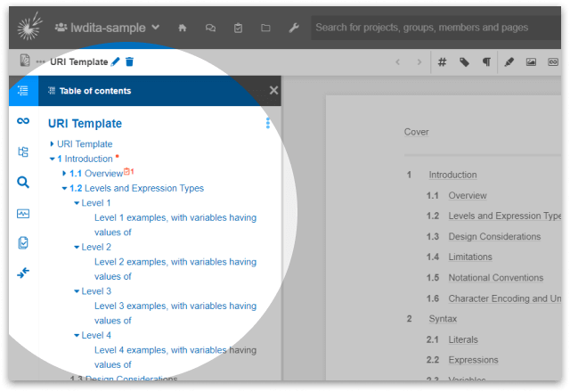Click the Table of contents sidebar icon
Image resolution: width=570 pixels, height=392 pixels.
click(x=23, y=90)
